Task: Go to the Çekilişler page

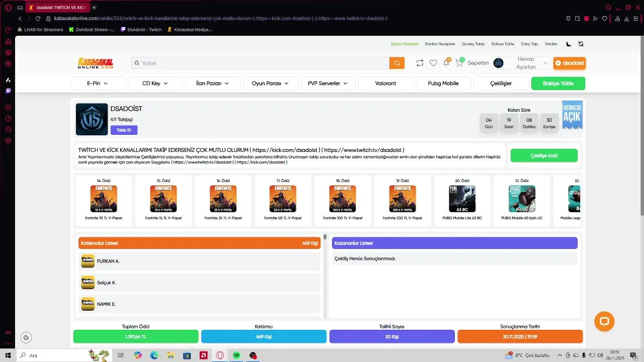Action: click(501, 83)
